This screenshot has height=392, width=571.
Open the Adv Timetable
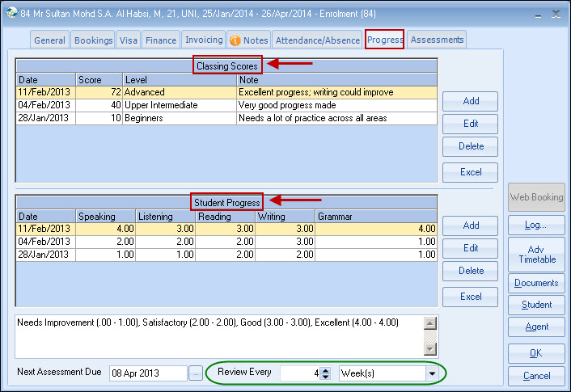point(536,254)
